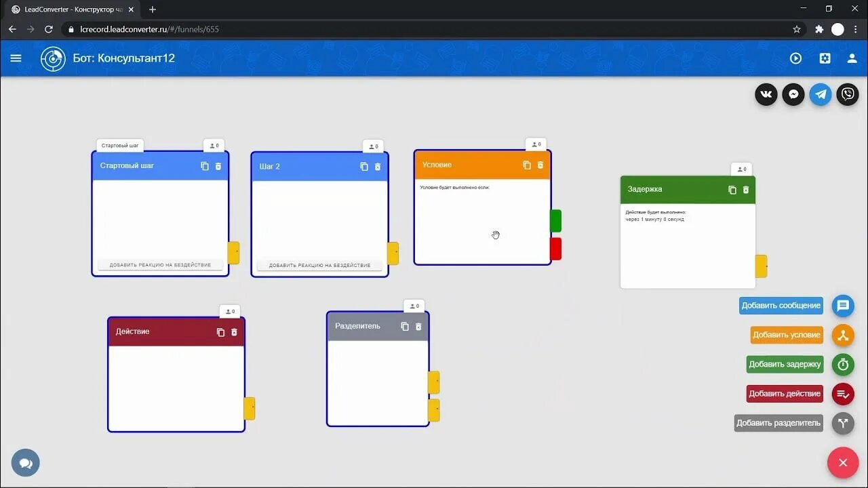This screenshot has height=488, width=868.
Task: Add inactivity reaction in Шаг 2
Action: (x=319, y=266)
